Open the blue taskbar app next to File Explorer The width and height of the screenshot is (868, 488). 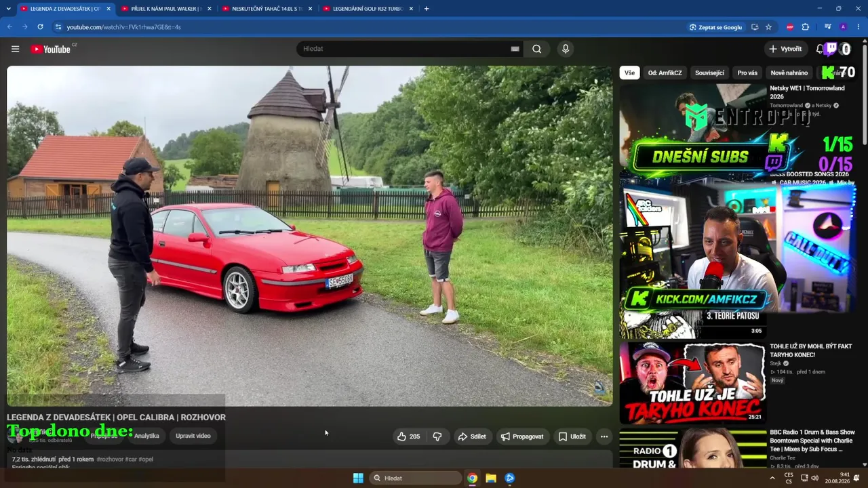coord(510,478)
